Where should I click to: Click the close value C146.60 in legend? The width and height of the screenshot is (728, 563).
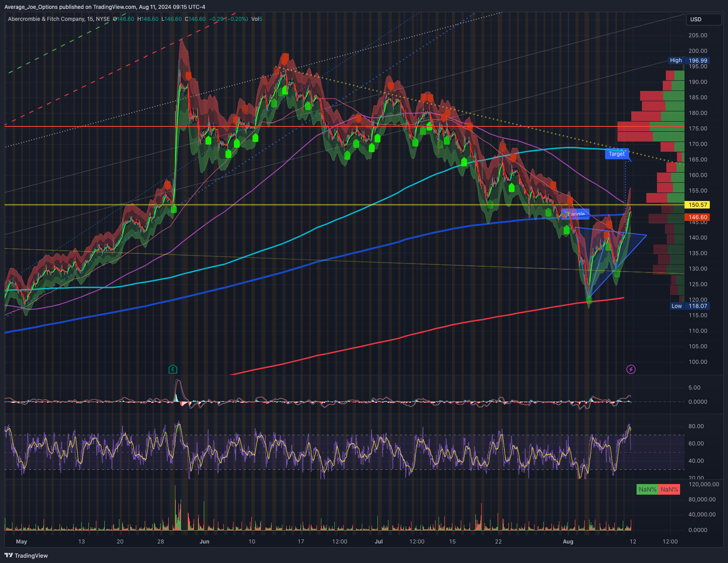[195, 19]
